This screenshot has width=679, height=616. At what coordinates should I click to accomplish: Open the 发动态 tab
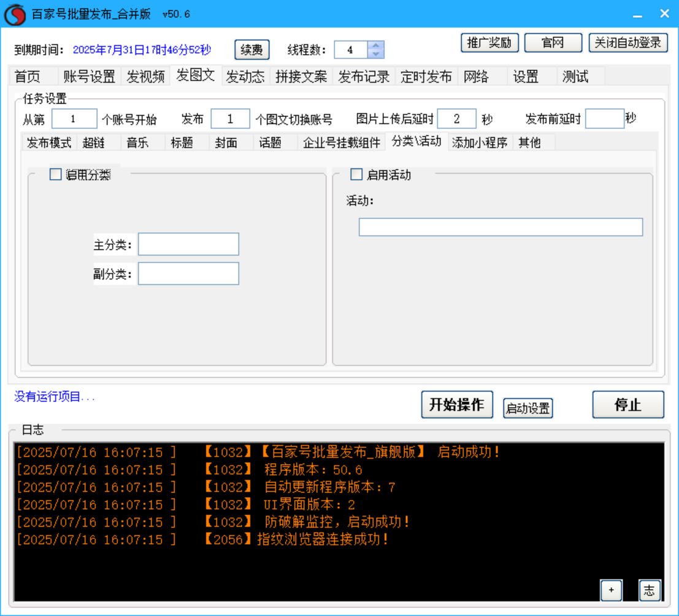[x=245, y=77]
